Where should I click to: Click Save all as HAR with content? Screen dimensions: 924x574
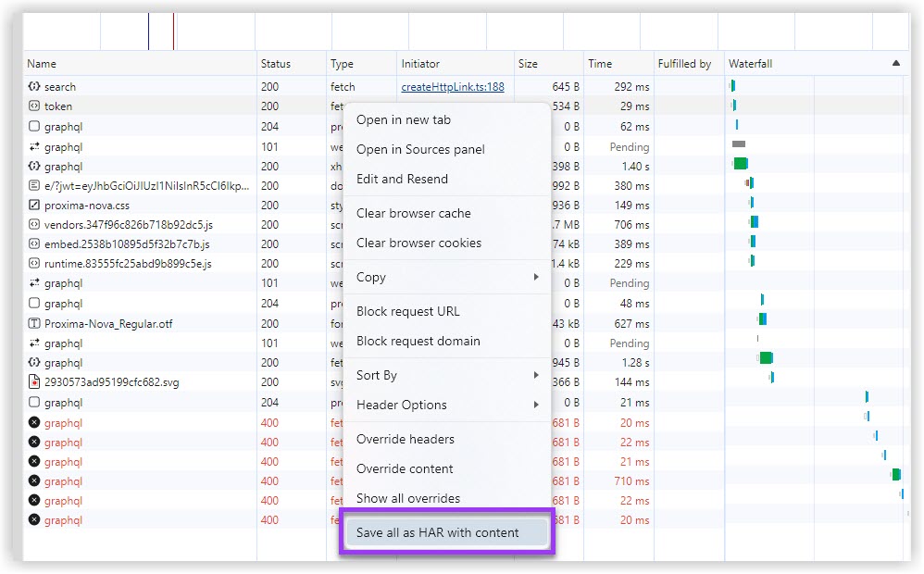446,532
